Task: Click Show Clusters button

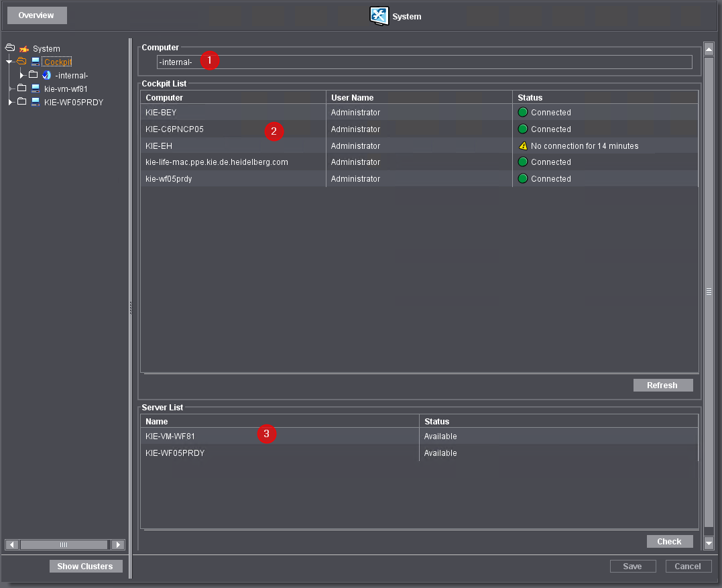Action: click(85, 567)
